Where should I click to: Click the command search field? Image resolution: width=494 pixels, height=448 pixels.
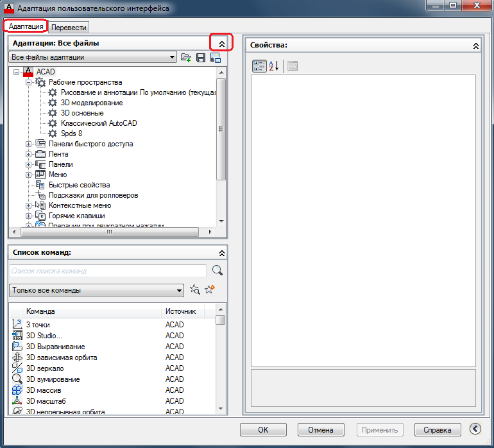(x=108, y=271)
